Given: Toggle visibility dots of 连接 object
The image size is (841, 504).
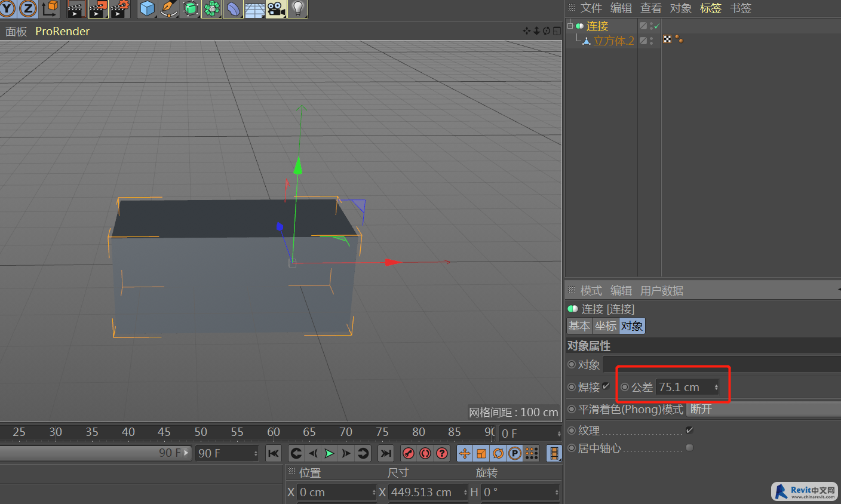Looking at the screenshot, I should click(x=651, y=26).
